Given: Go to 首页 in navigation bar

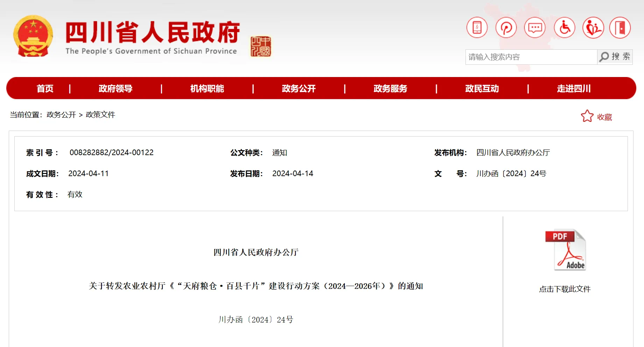Looking at the screenshot, I should coord(45,89).
